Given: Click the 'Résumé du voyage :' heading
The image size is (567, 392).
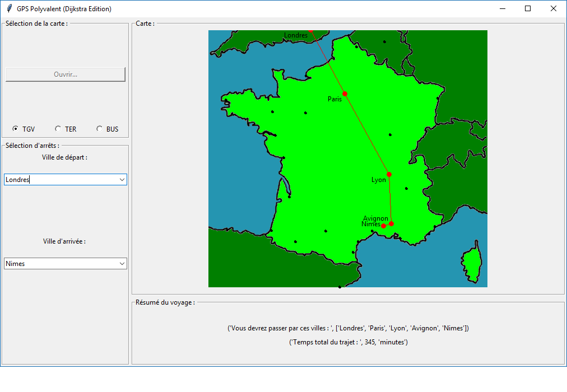Looking at the screenshot, I should (x=165, y=302).
